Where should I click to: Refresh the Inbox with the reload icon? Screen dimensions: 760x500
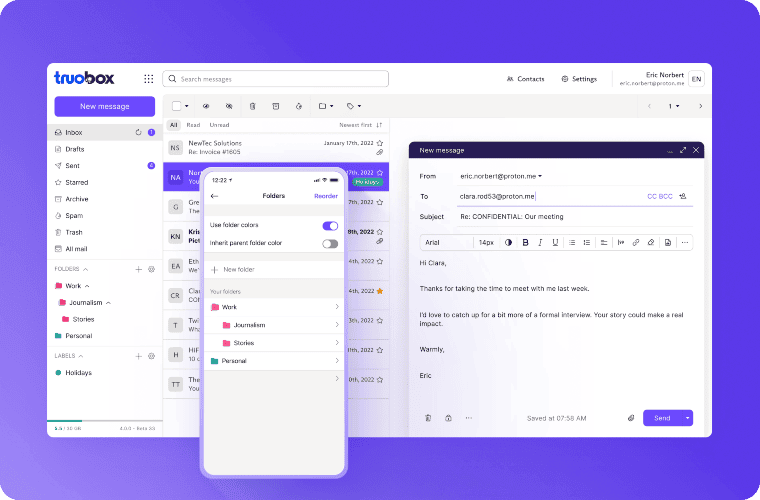pos(138,132)
